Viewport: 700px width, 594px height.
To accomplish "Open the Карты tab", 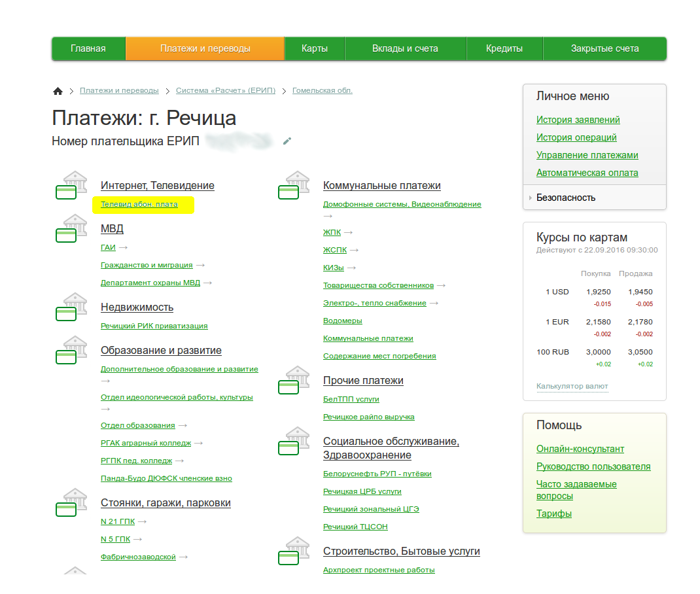I will coord(315,48).
